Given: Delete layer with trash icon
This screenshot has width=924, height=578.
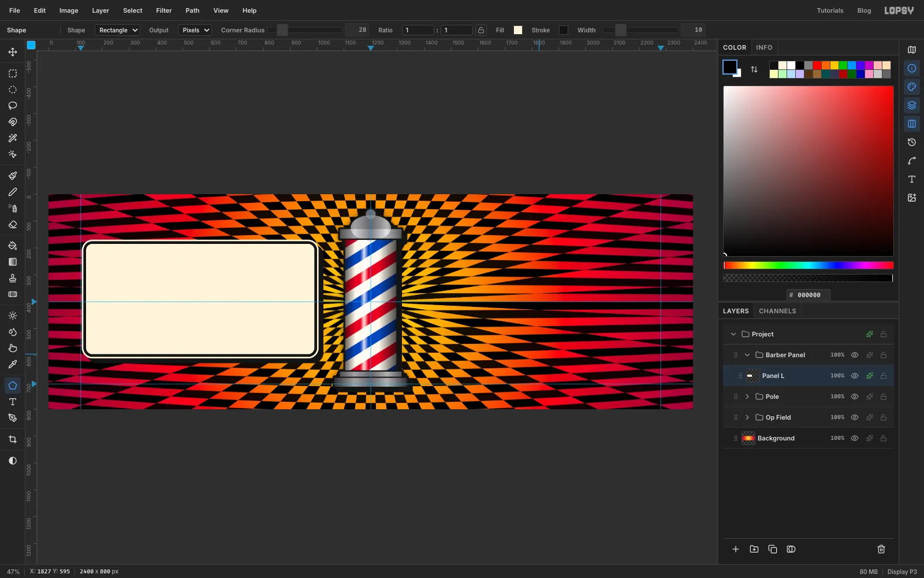Looking at the screenshot, I should tap(881, 549).
